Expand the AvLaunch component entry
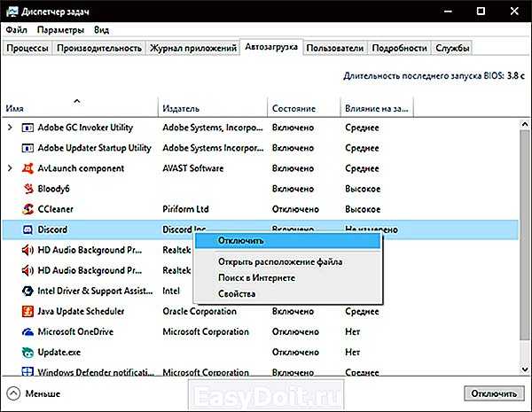The height and width of the screenshot is (412, 532). coord(10,168)
